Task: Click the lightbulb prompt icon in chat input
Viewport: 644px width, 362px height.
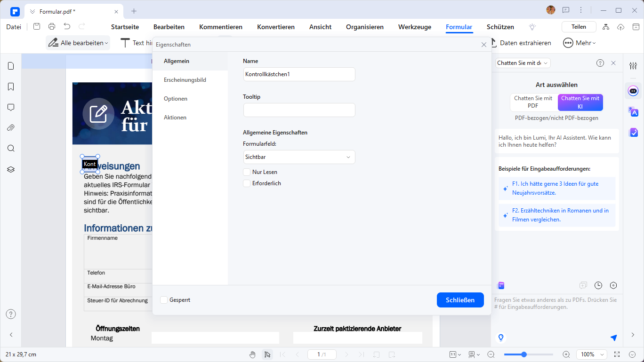Action: 501,338
